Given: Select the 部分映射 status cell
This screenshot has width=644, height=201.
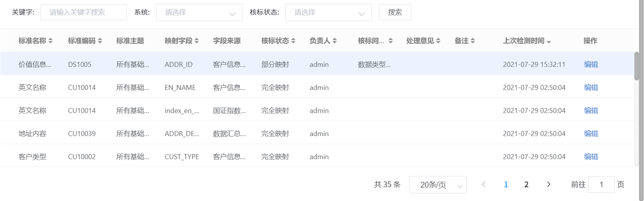Looking at the screenshot, I should pos(275,65).
